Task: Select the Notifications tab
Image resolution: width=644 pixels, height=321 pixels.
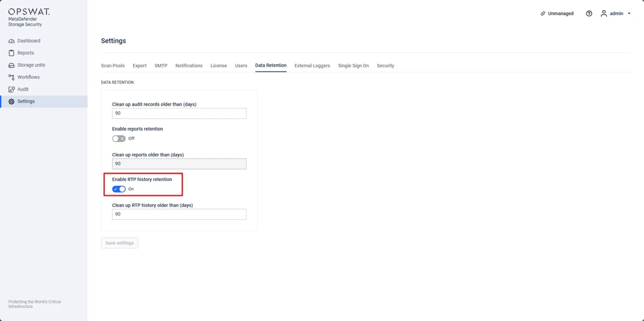Action: click(x=189, y=66)
